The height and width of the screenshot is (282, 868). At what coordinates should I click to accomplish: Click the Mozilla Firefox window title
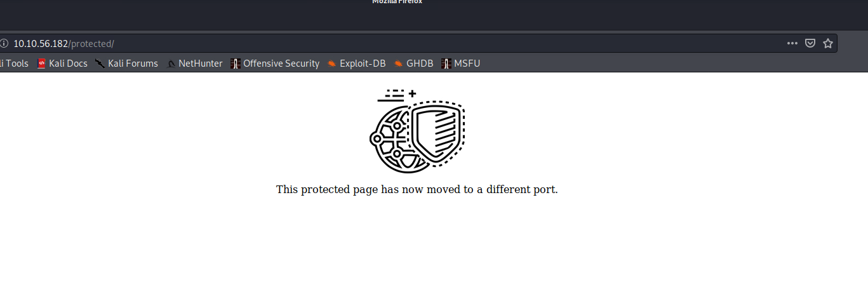pyautogui.click(x=397, y=2)
